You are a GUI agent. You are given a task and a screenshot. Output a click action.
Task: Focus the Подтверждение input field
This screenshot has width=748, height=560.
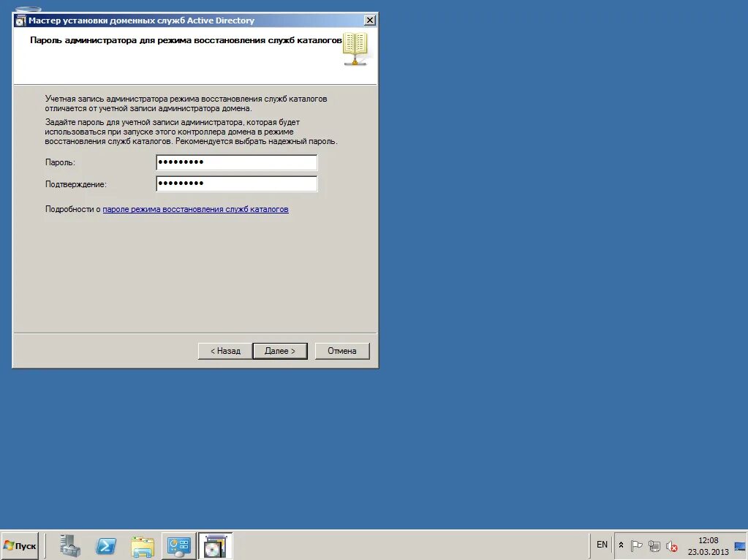(237, 183)
